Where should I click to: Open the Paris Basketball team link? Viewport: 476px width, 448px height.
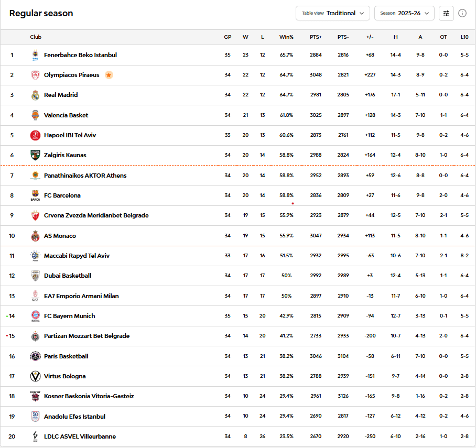pyautogui.click(x=66, y=356)
